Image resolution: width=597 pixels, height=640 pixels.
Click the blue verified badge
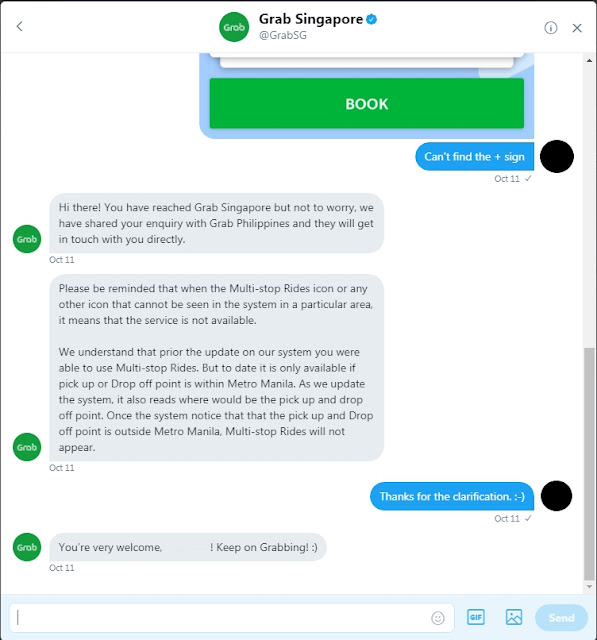click(371, 19)
